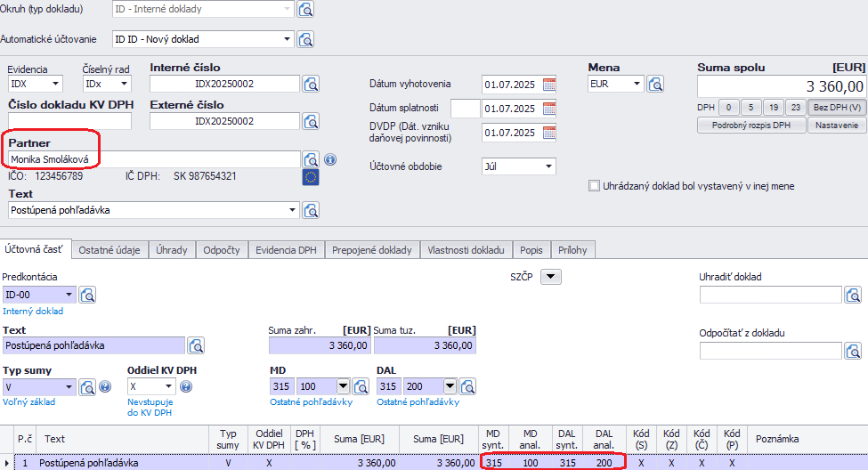Click the Nastavenie button

click(x=836, y=126)
